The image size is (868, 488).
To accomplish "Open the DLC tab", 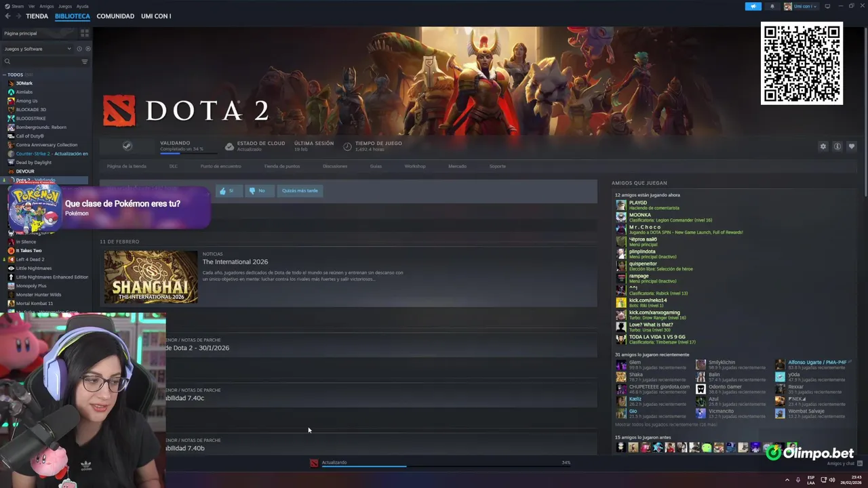I will pyautogui.click(x=174, y=166).
